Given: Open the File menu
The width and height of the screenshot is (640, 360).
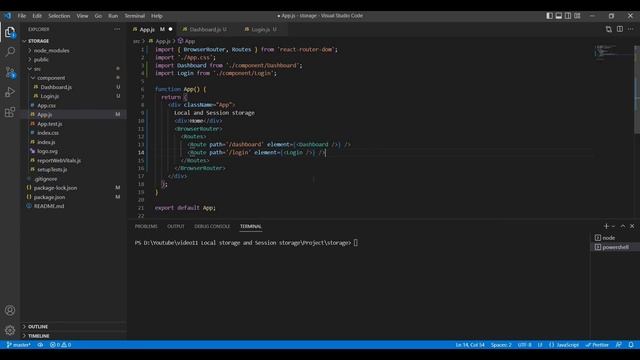Looking at the screenshot, I should (22, 16).
